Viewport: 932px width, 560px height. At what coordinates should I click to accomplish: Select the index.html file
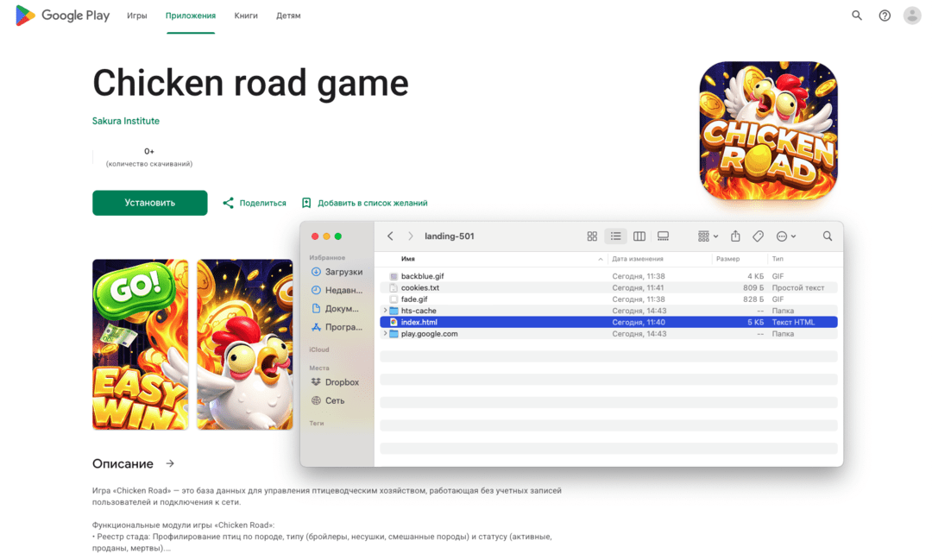click(608, 322)
